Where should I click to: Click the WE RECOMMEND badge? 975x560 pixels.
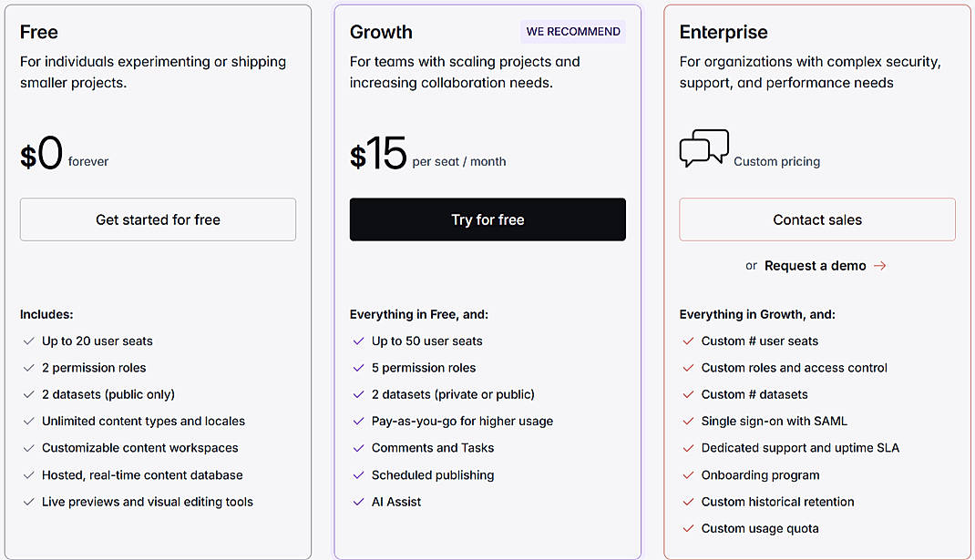coord(572,31)
